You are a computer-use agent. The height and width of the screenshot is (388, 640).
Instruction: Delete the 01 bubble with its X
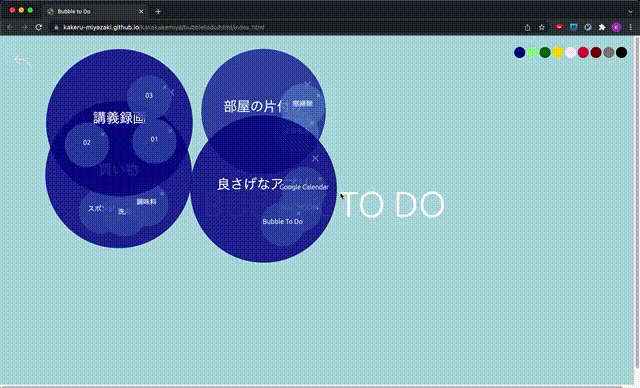pyautogui.click(x=171, y=131)
